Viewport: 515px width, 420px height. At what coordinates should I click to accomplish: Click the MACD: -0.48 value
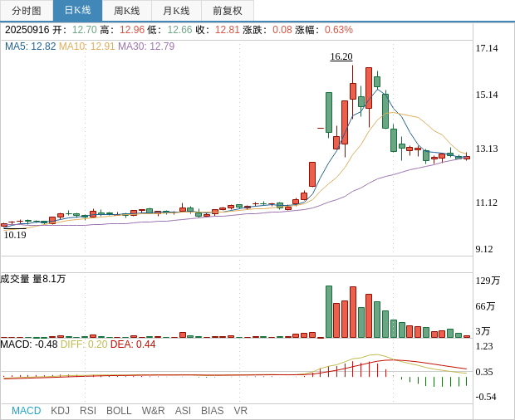[29, 344]
